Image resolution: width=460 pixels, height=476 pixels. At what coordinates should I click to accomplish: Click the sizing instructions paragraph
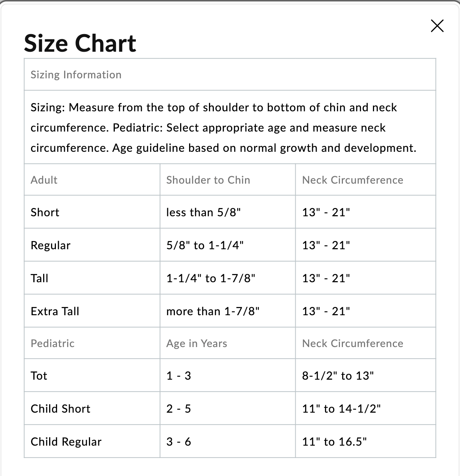[223, 127]
